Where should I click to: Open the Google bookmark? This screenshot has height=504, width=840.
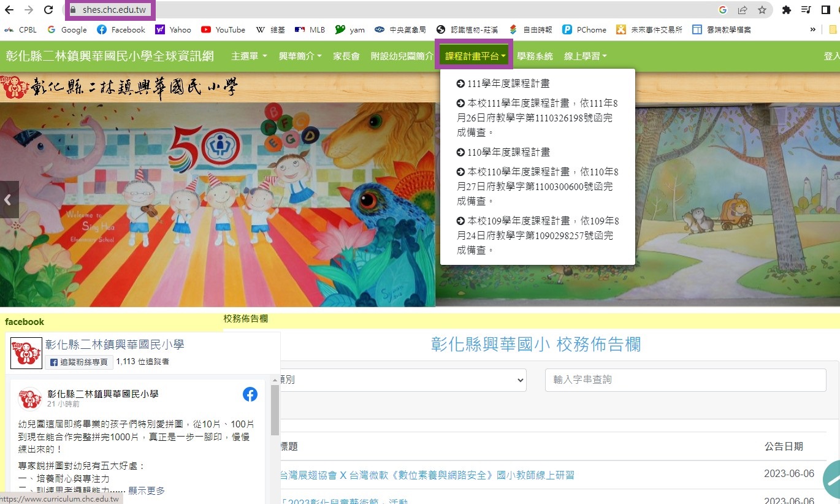67,29
